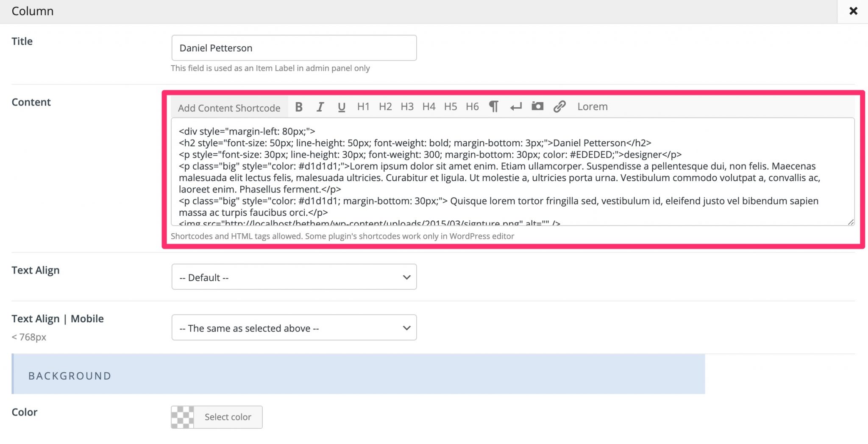Screen dimensions: 868x444
Task: Insert an H2 heading tag
Action: coord(385,107)
